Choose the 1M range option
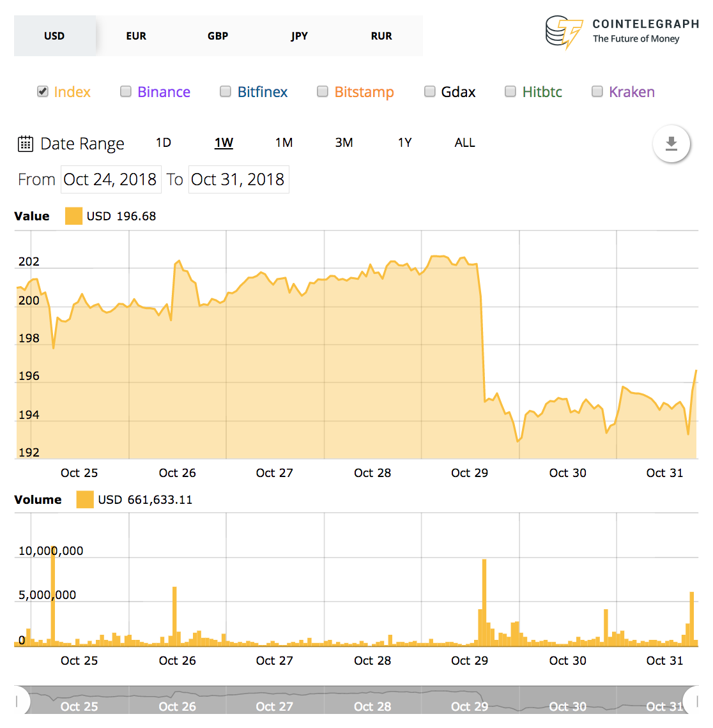The image size is (713, 728). (284, 142)
